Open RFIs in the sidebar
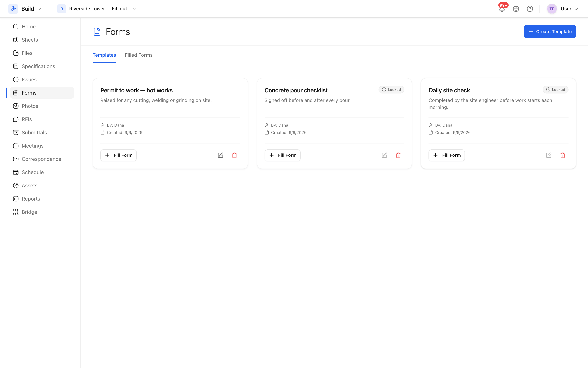The width and height of the screenshot is (588, 368). point(42,119)
